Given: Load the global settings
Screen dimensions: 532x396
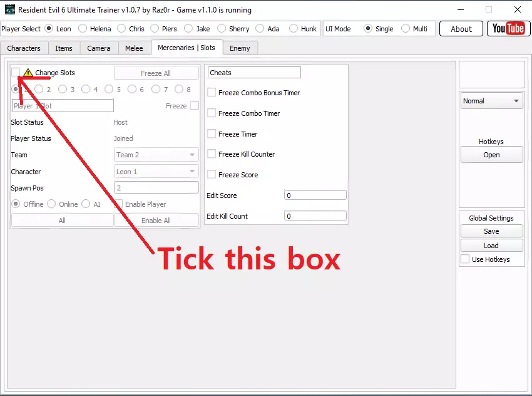Looking at the screenshot, I should click(x=491, y=246).
